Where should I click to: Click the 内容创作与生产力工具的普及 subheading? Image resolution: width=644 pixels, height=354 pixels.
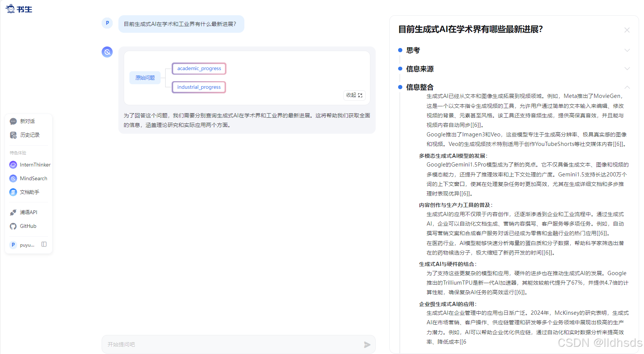(x=456, y=205)
